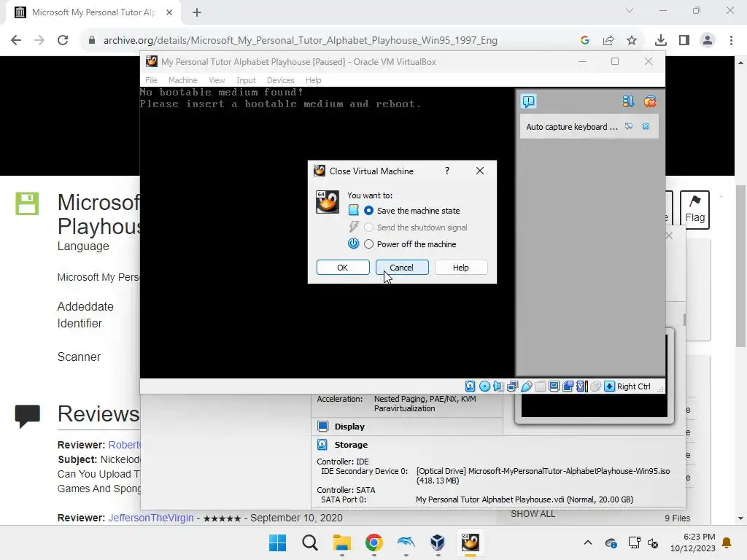Bookmark this page with the star icon
The image size is (747, 560).
point(632,41)
